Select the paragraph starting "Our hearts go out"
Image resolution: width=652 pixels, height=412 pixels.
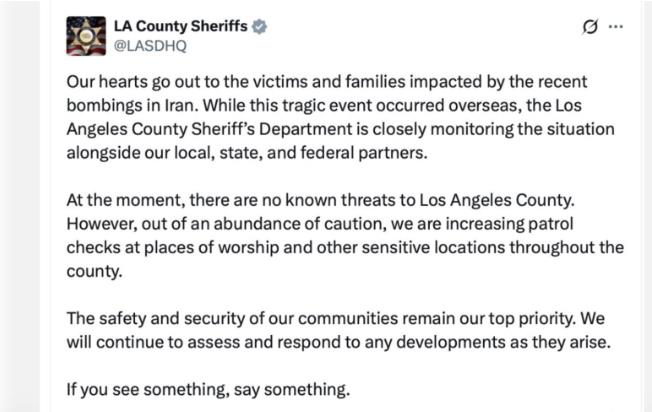tap(341, 117)
